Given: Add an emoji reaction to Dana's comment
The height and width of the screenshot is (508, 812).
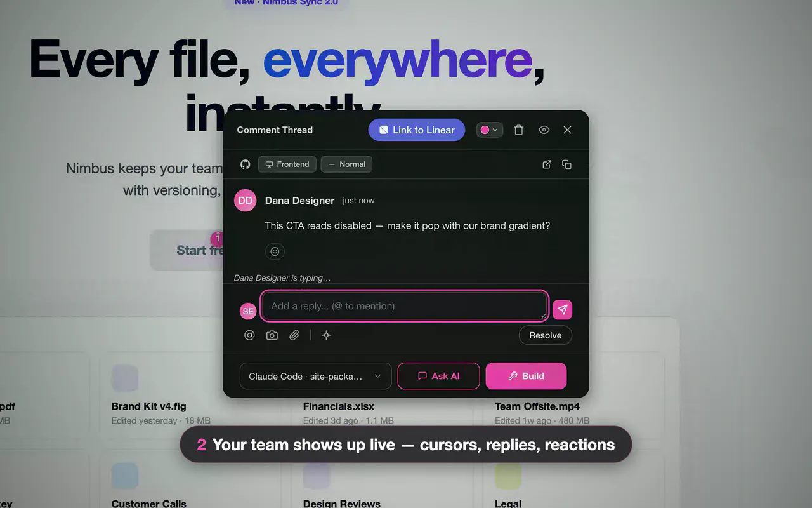Looking at the screenshot, I should (275, 251).
